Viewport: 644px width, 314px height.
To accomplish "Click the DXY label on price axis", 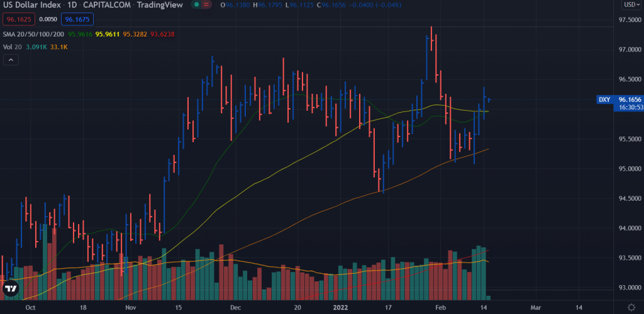I will pos(604,99).
